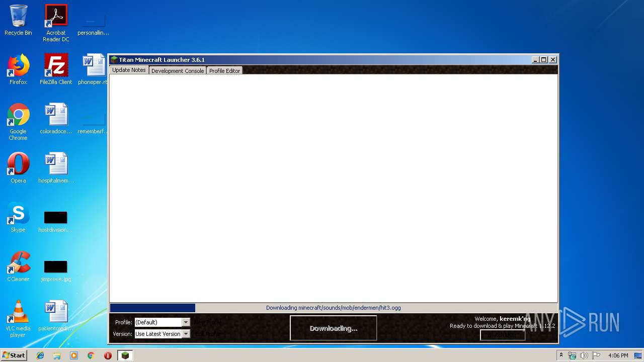Open the Profile Editor tab
This screenshot has height=362, width=644.
pyautogui.click(x=224, y=71)
